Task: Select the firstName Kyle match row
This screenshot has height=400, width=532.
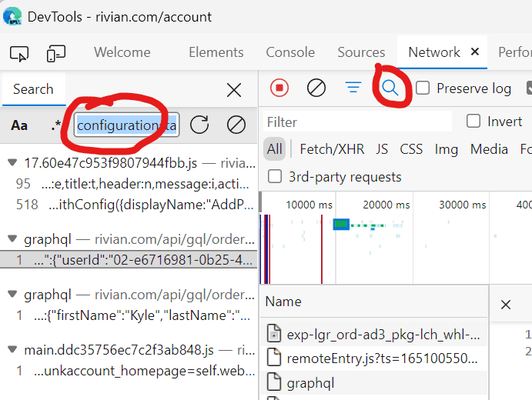Action: pyautogui.click(x=129, y=315)
